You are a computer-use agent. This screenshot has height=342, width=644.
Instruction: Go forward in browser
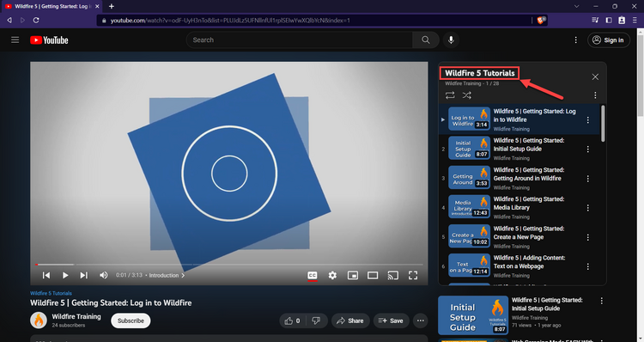coord(22,20)
